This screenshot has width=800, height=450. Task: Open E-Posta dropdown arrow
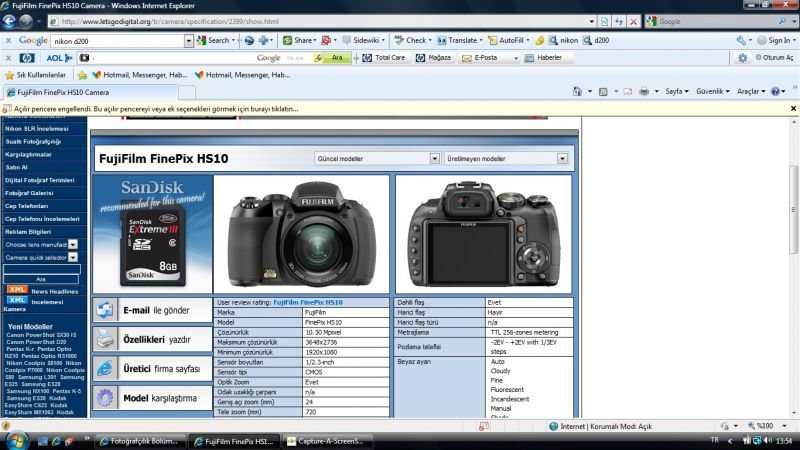(515, 58)
